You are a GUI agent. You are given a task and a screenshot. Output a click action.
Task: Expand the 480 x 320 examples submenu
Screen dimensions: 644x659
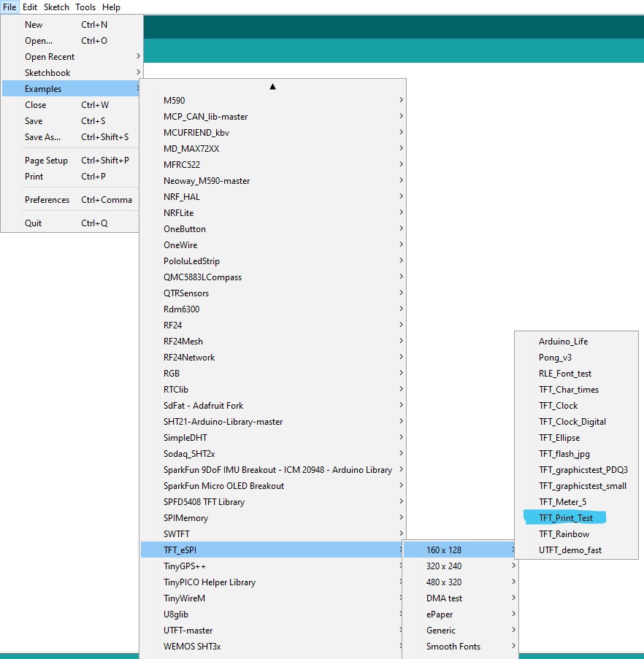pyautogui.click(x=444, y=582)
